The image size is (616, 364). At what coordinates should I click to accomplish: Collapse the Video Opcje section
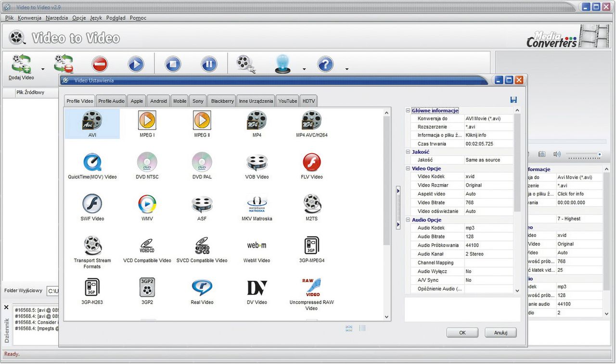click(408, 169)
